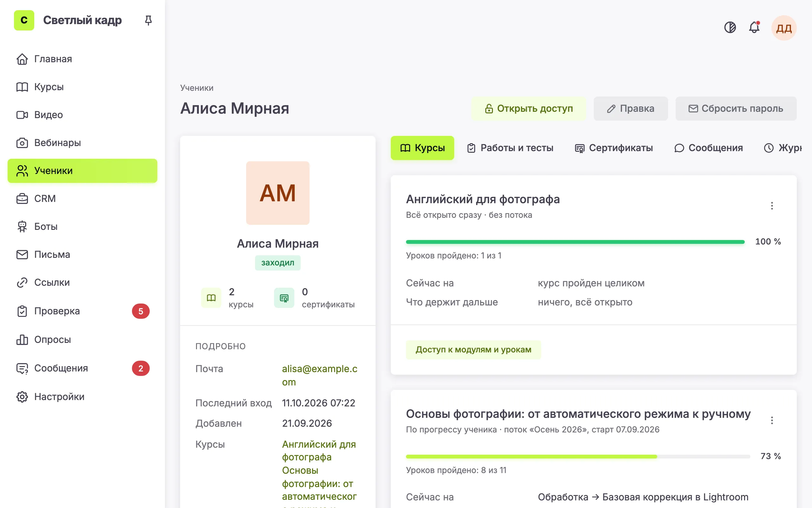Image resolution: width=812 pixels, height=508 pixels.
Task: Click text Уроков пройдено: 8 из 11
Action: pyautogui.click(x=456, y=470)
